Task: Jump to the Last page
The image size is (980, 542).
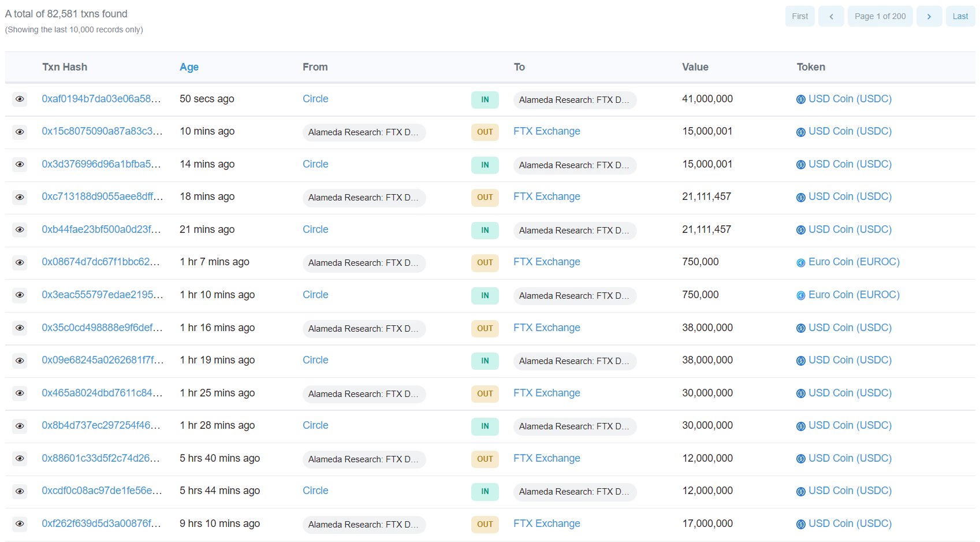Action: click(x=960, y=16)
